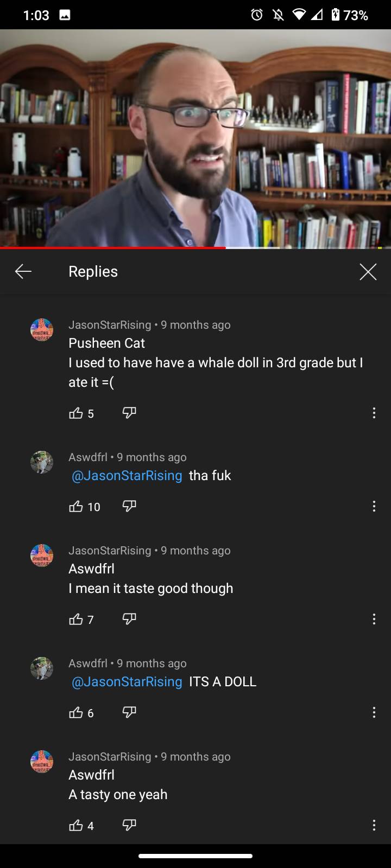
Task: Tap the video progress bar
Action: click(x=195, y=249)
